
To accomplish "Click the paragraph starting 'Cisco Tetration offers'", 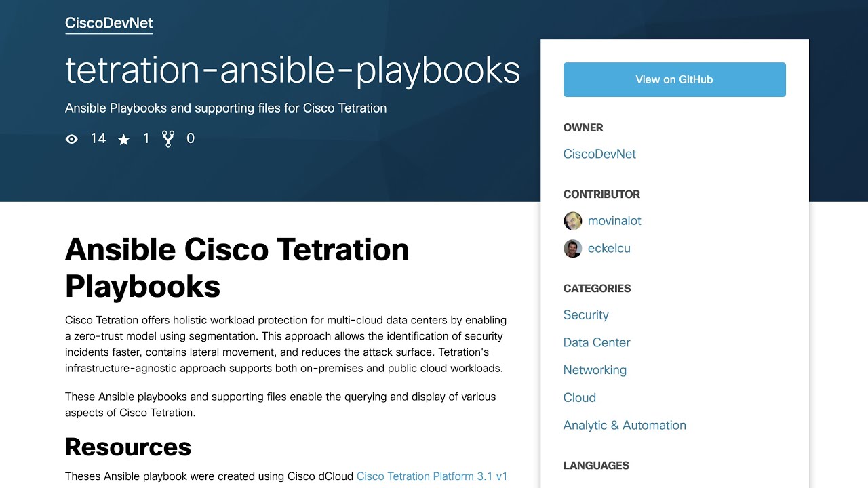I will click(x=285, y=344).
